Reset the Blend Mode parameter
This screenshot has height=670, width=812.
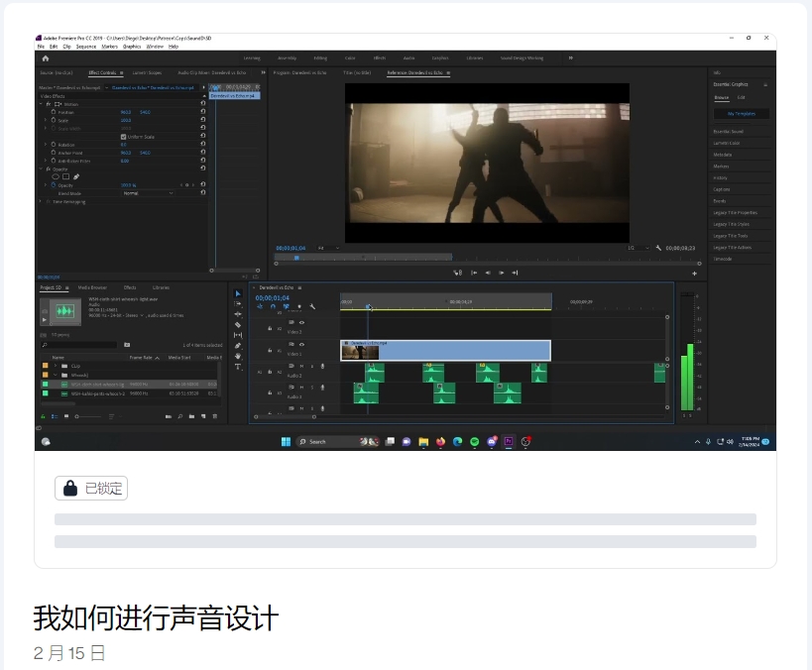point(203,192)
